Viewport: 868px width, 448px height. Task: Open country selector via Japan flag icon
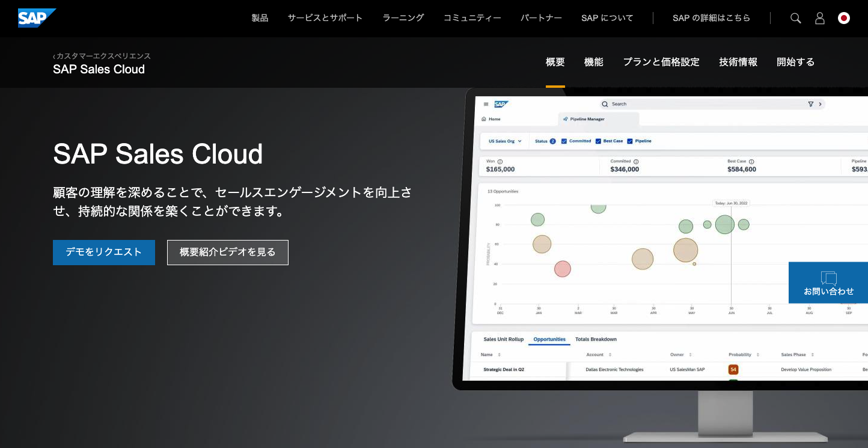[x=844, y=18]
